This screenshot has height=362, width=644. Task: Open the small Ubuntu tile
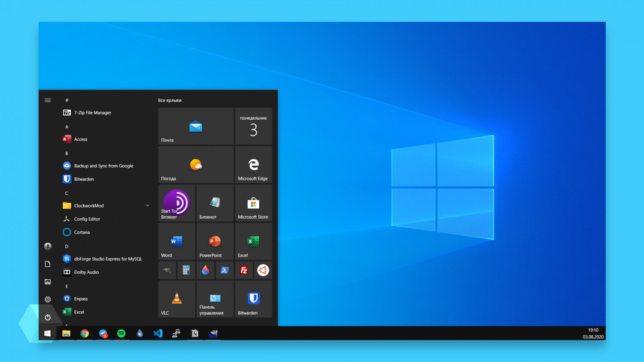pos(263,270)
